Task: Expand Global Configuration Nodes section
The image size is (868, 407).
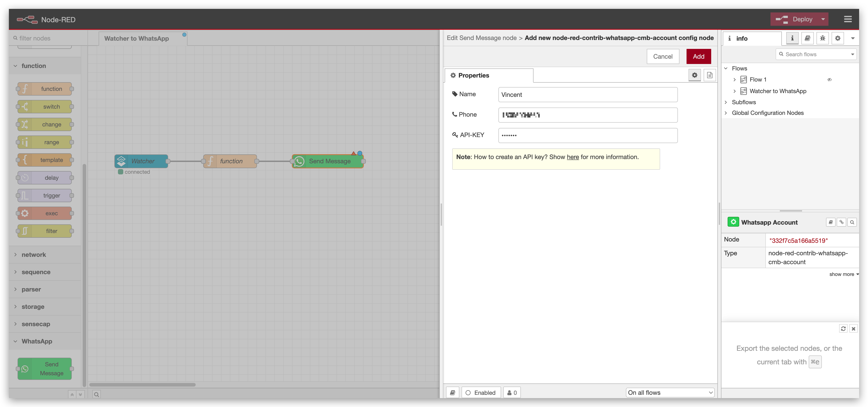Action: (726, 113)
